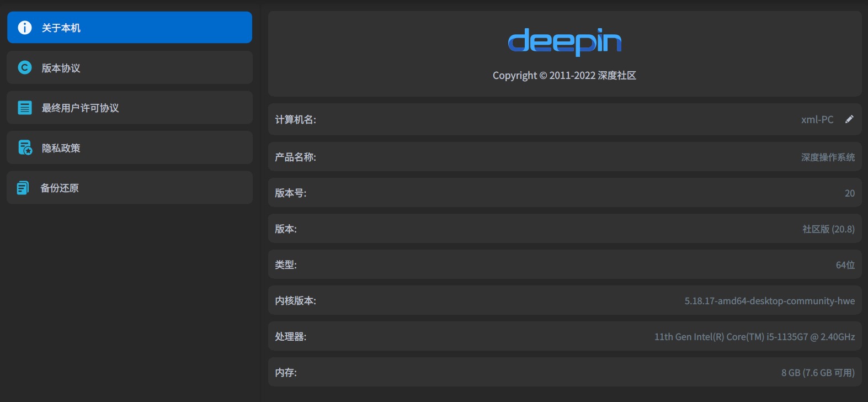The image size is (868, 402).
Task: Click the version number value 20
Action: [x=850, y=193]
